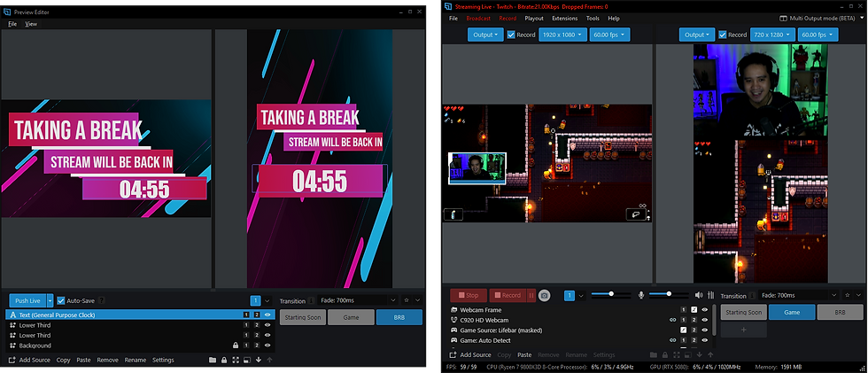Click the red Stop button
Viewport: 868px width, 373px height.
point(469,296)
